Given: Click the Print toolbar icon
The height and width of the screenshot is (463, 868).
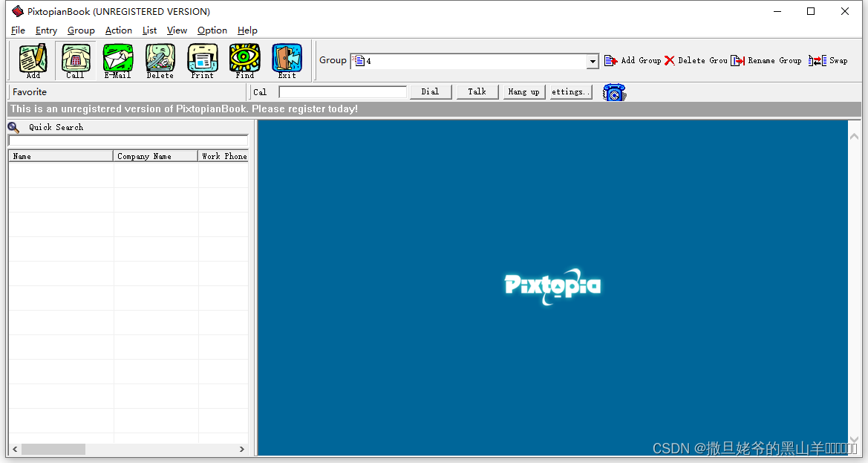Looking at the screenshot, I should point(203,60).
